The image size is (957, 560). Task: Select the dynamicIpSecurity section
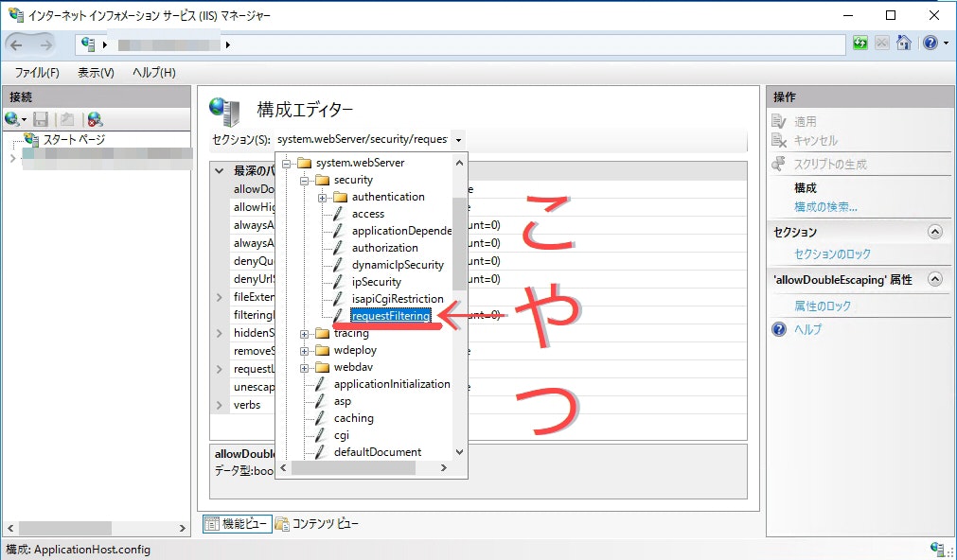coord(398,266)
